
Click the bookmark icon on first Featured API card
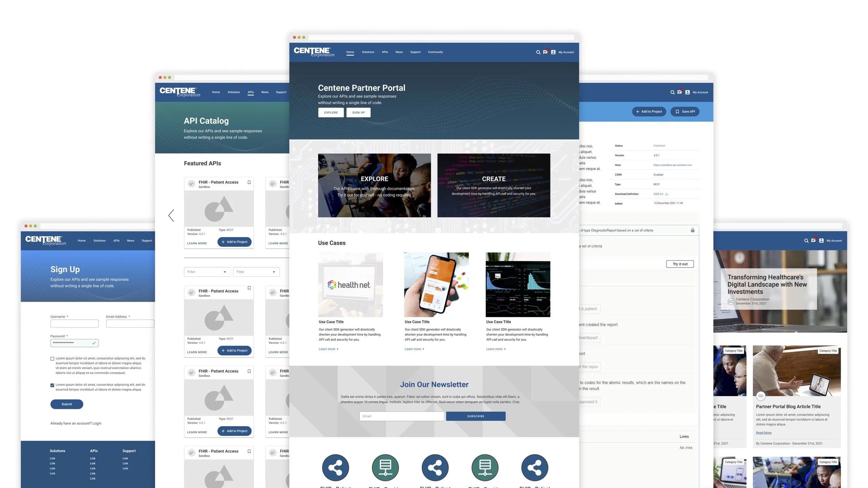pos(249,182)
